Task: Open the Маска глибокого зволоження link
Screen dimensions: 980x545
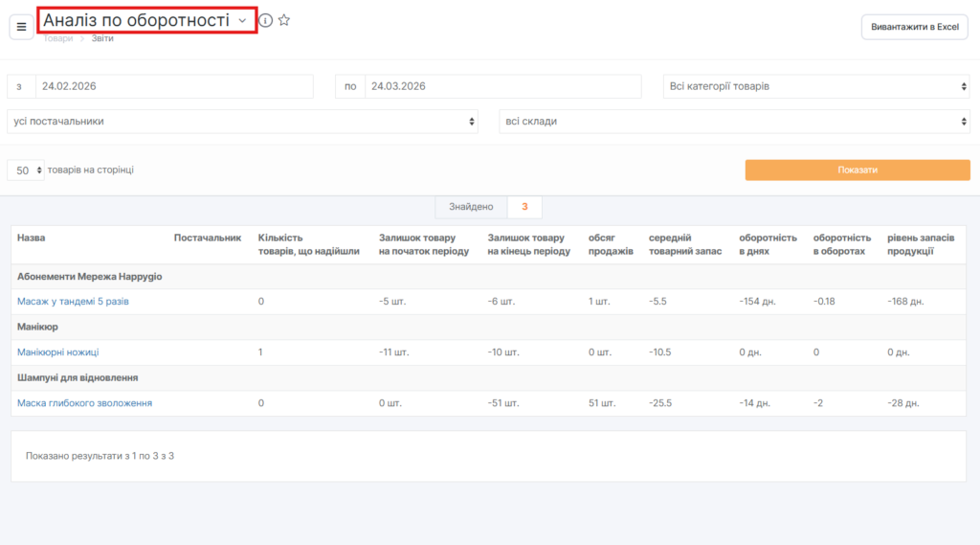Action: pos(84,403)
